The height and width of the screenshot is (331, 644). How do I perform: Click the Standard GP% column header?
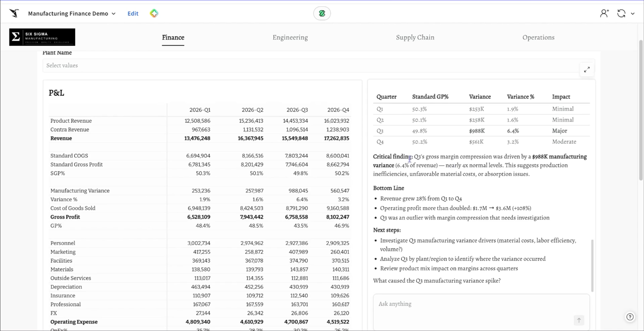click(x=430, y=97)
